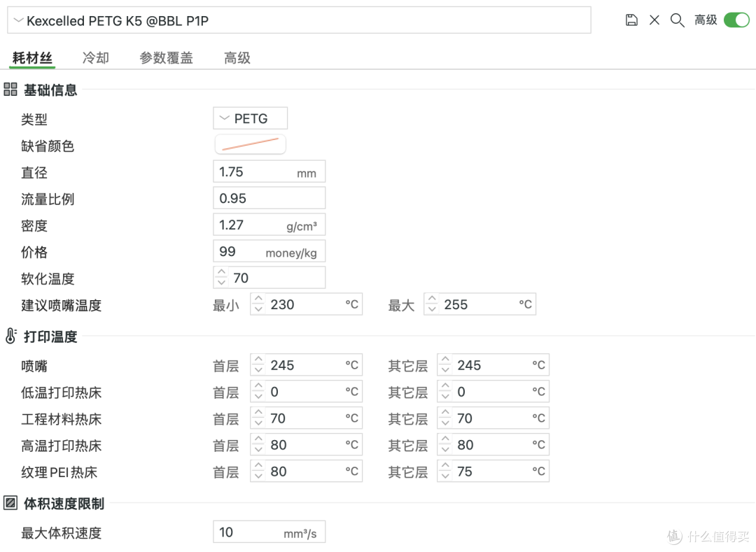Viewport: 756px width, 552px height.
Task: Switch to the 耗材丝 tab
Action: [32, 58]
